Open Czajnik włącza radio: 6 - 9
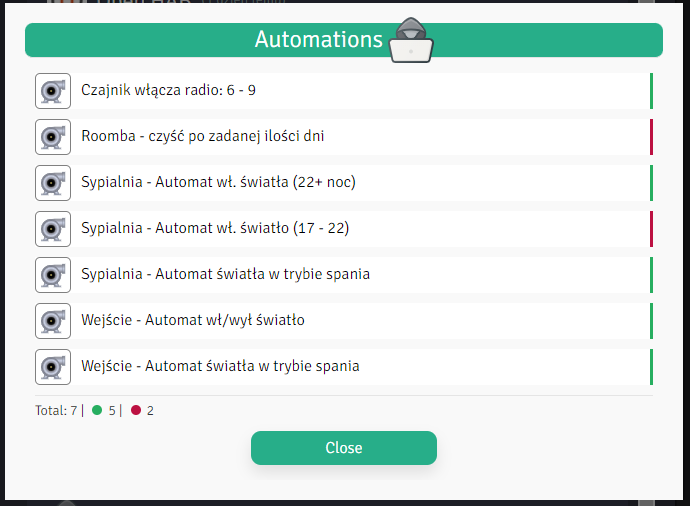The image size is (690, 506). (x=168, y=91)
